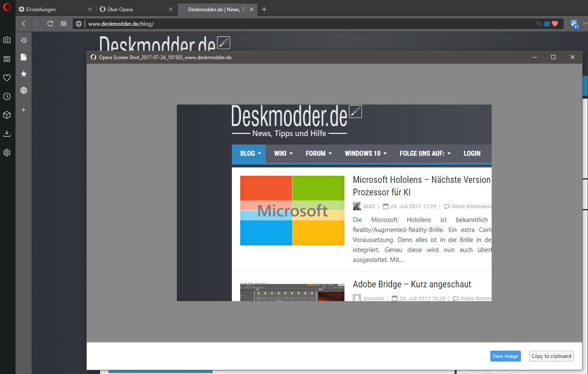
Task: Open extensions cube icon in sidebar
Action: click(x=7, y=115)
